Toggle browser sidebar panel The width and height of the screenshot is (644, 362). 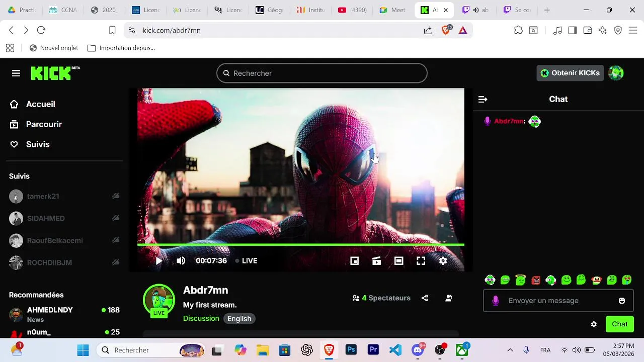tap(572, 30)
